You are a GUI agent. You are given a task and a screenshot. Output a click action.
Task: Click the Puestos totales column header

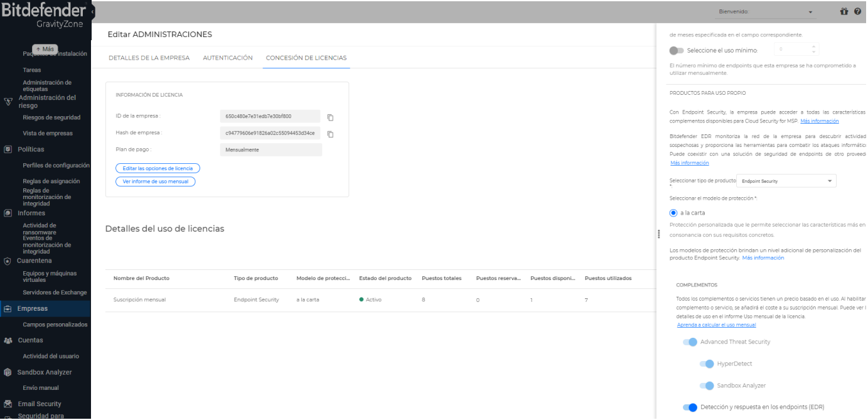[442, 278]
